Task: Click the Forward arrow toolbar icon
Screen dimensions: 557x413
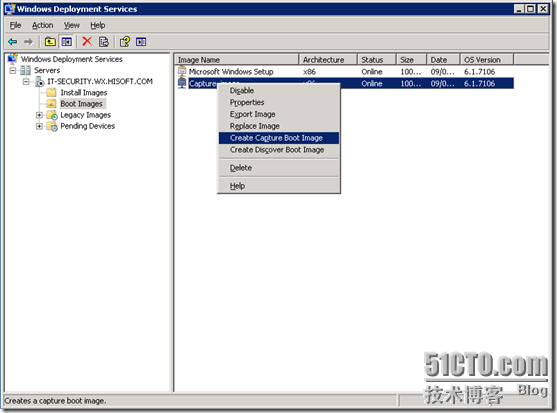Action: (x=28, y=42)
